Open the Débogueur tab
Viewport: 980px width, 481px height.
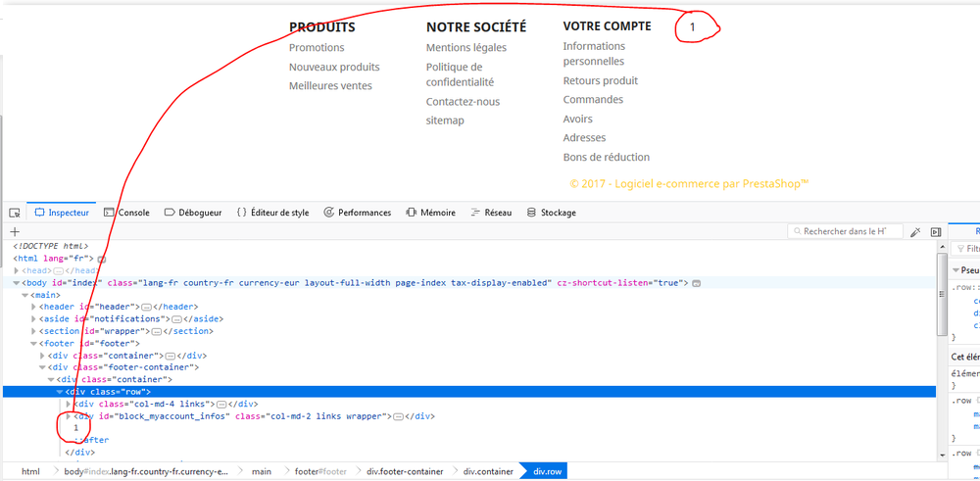pos(193,213)
